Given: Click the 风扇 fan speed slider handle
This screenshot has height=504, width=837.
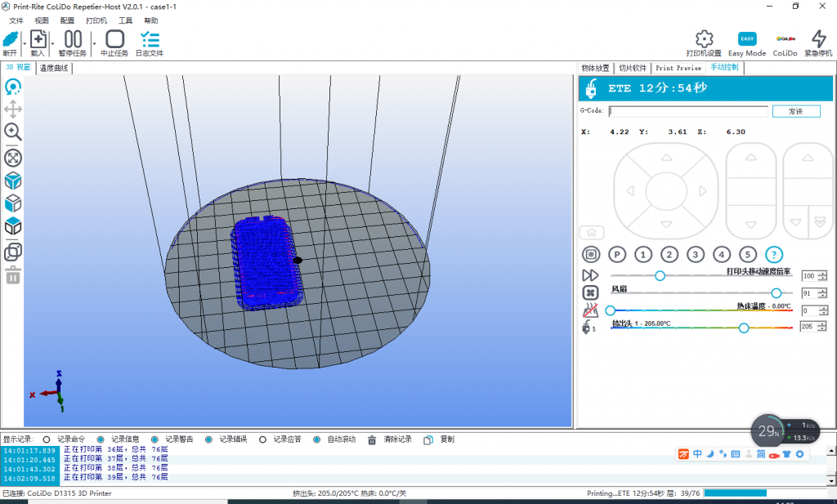Looking at the screenshot, I should point(776,292).
